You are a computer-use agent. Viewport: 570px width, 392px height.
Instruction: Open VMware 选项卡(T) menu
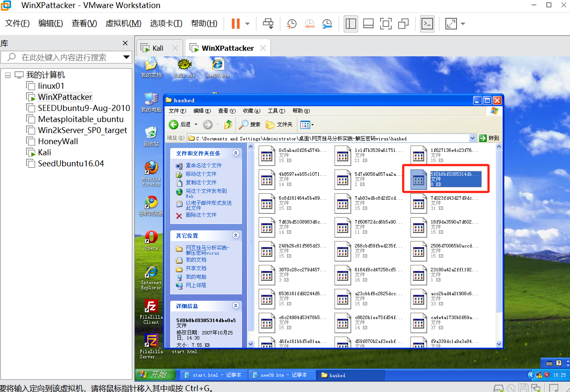click(166, 23)
